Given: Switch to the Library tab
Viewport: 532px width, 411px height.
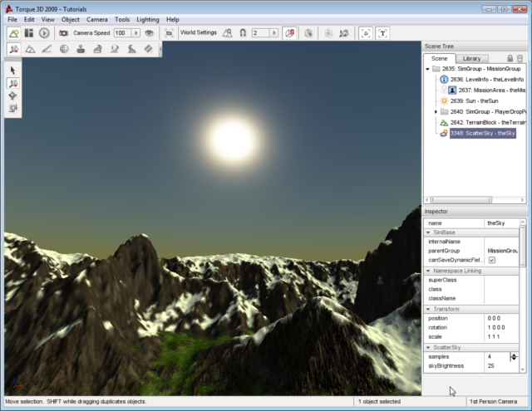Looking at the screenshot, I should coord(471,58).
